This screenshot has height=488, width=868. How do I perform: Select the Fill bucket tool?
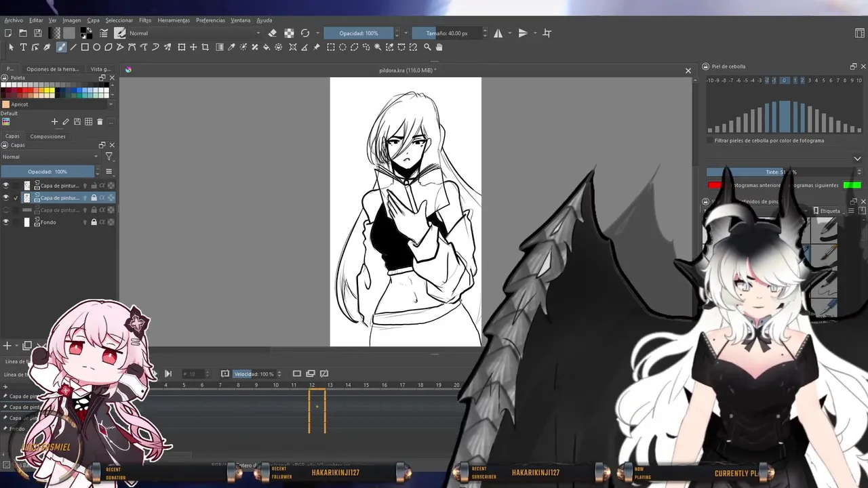tap(267, 47)
